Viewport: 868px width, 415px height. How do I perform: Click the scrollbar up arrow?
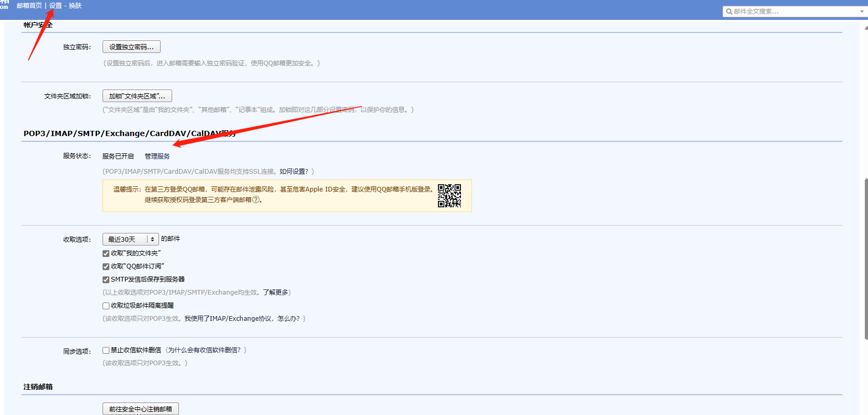click(865, 27)
